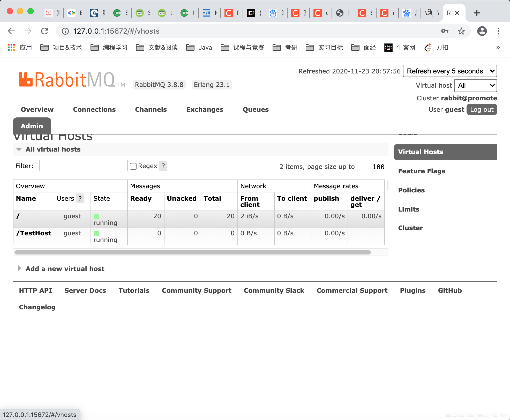510x420 pixels.
Task: Open Feature Flags in the side menu
Action: coord(422,171)
